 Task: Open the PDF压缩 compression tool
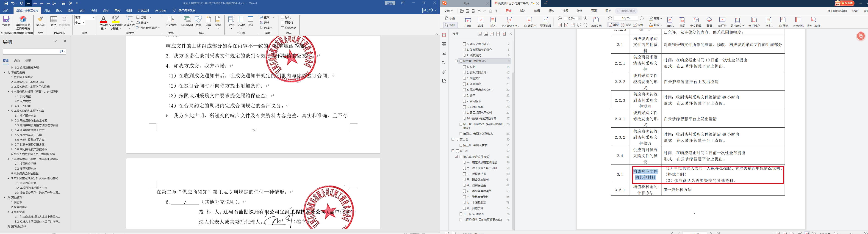(x=783, y=22)
